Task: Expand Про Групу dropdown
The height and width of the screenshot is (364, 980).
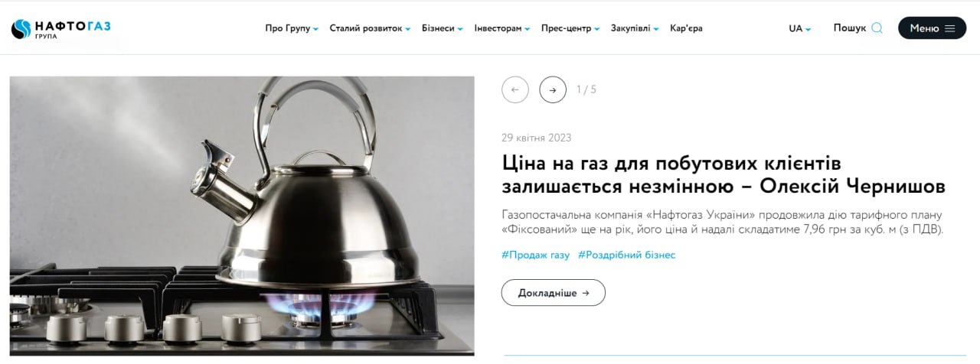Action: 292,28
